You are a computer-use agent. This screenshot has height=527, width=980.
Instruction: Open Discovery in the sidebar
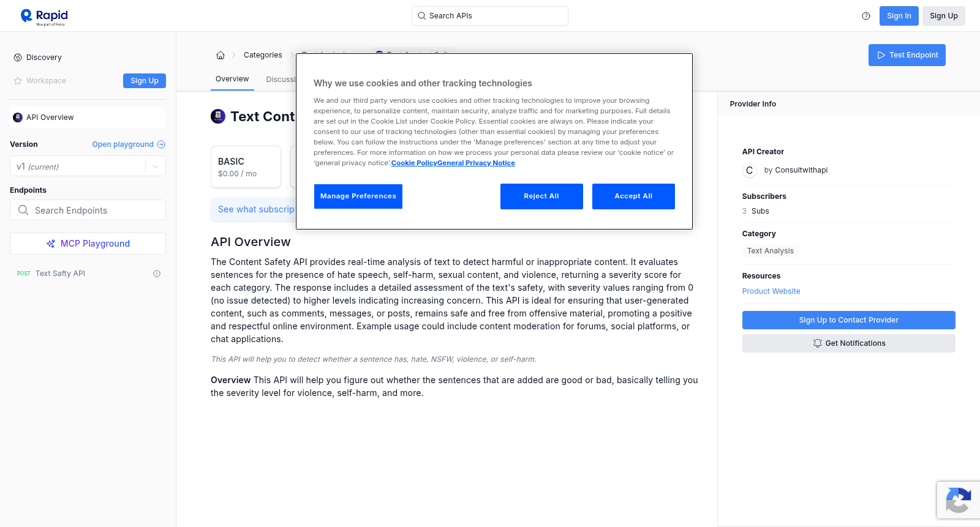coord(44,58)
